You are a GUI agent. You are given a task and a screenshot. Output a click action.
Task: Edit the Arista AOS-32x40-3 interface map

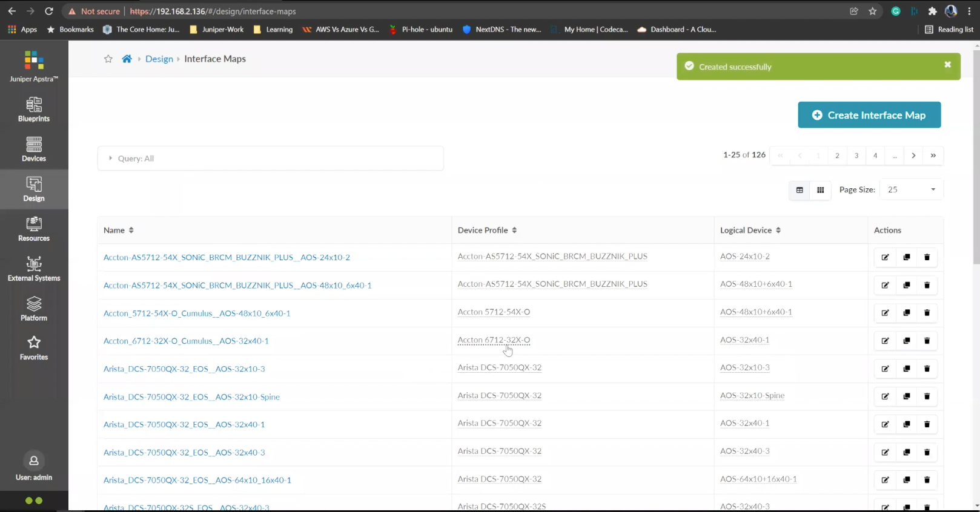885,452
